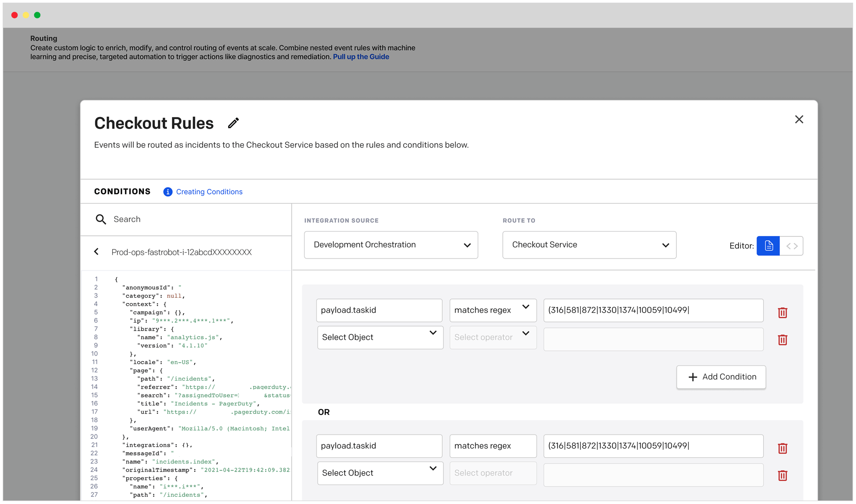This screenshot has height=504, width=856.
Task: Switch editor to document form view
Action: [x=768, y=246]
